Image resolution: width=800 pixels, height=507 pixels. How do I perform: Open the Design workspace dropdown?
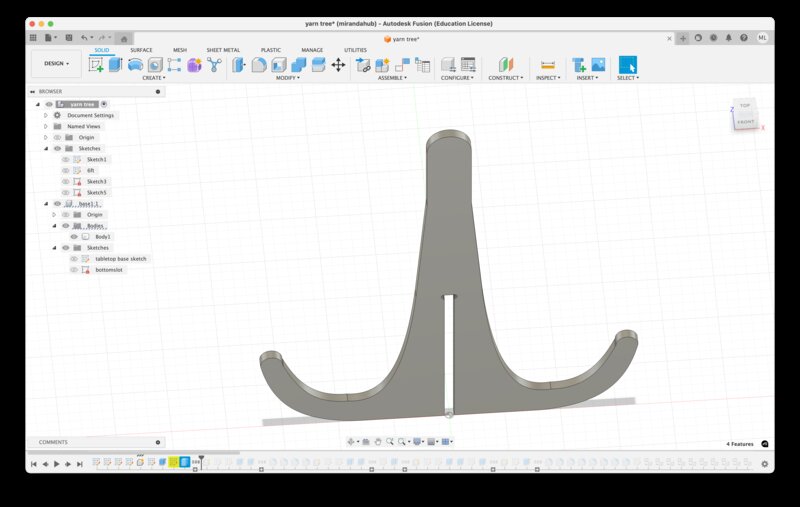(56, 62)
